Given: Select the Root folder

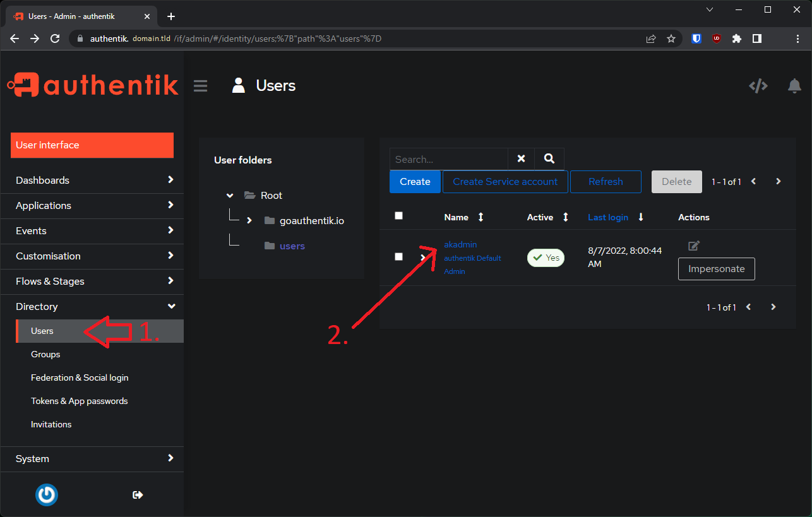Looking at the screenshot, I should click(272, 196).
